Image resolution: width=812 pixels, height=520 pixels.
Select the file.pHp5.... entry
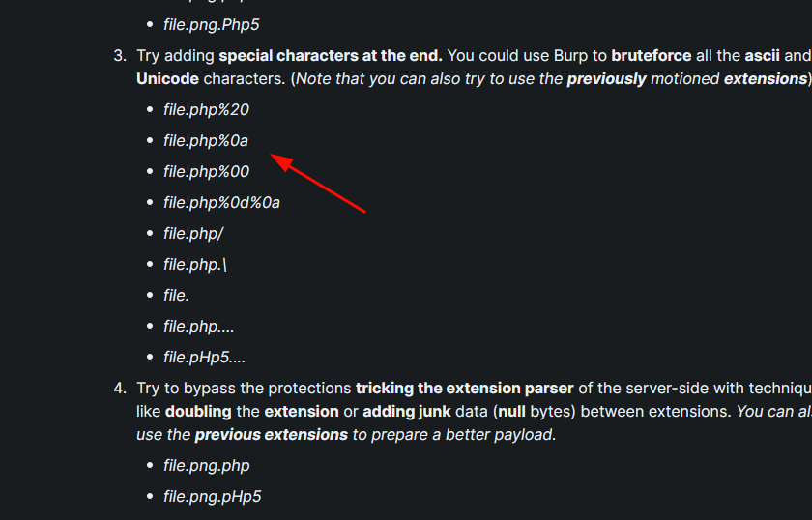pos(204,358)
